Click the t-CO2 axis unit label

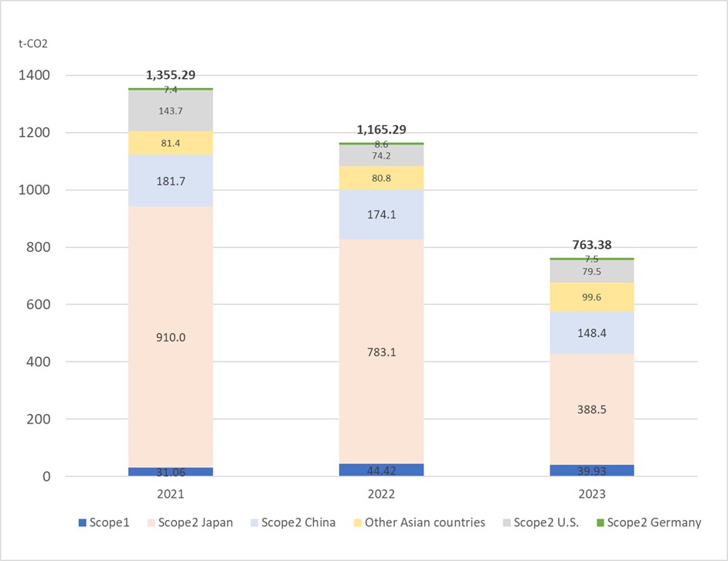pos(32,43)
